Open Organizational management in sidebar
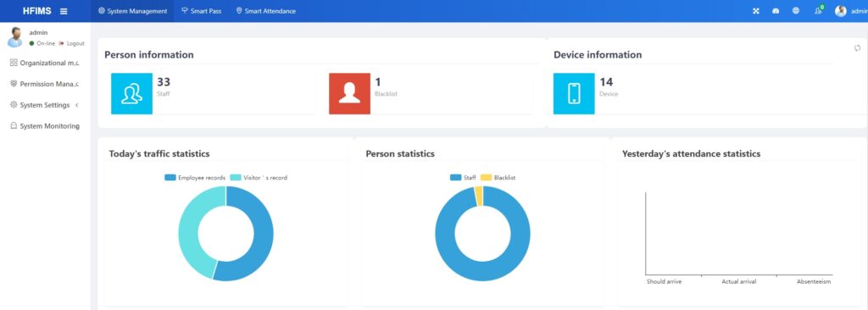 pos(46,64)
